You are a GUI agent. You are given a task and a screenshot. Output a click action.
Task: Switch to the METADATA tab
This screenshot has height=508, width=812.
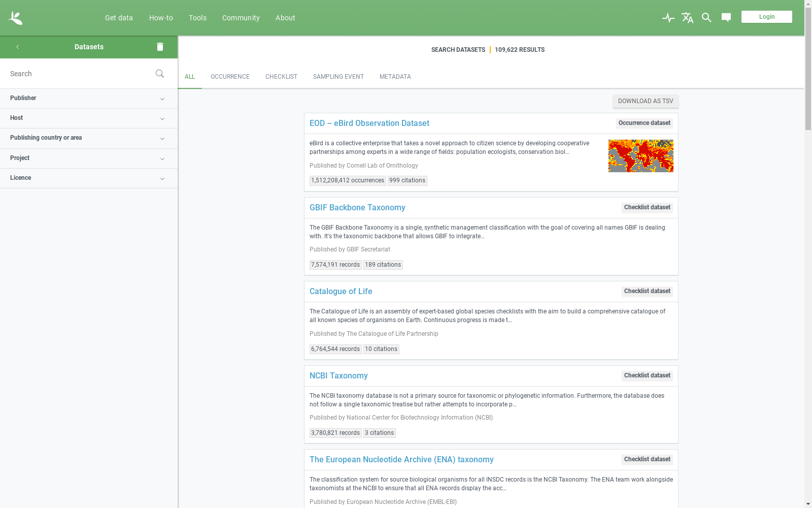point(395,77)
